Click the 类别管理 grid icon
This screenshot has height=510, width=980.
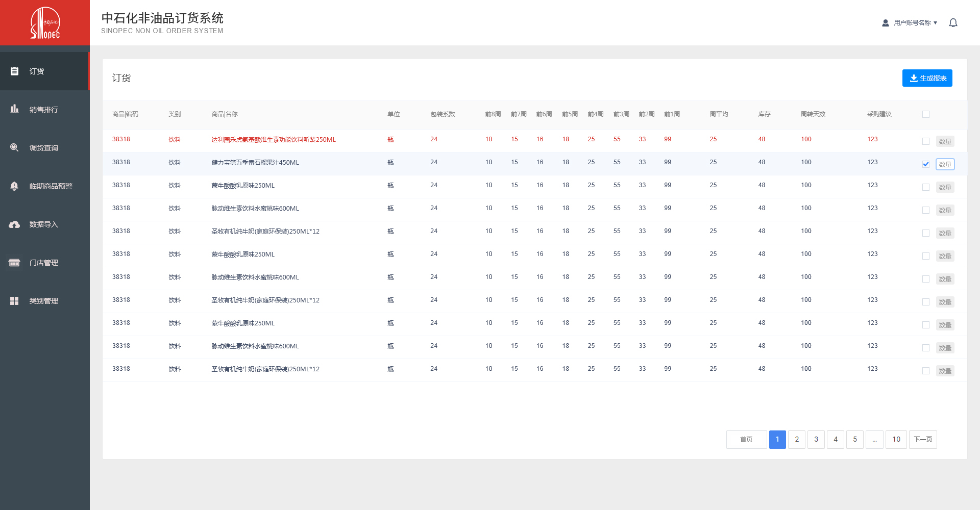pyautogui.click(x=14, y=301)
